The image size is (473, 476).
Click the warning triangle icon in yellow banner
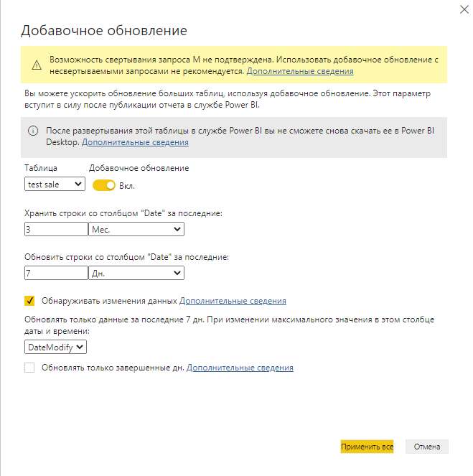coord(37,65)
